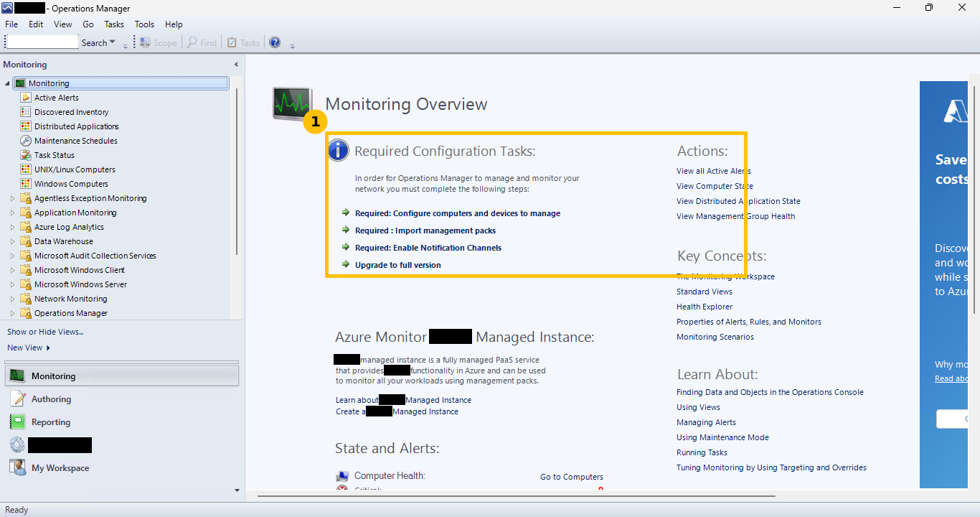Click the Network Monitoring folder icon

pyautogui.click(x=26, y=299)
